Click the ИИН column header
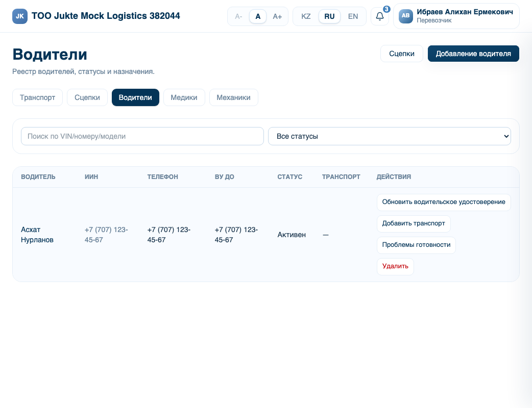Screen dimensions: 532x408 pos(91,177)
